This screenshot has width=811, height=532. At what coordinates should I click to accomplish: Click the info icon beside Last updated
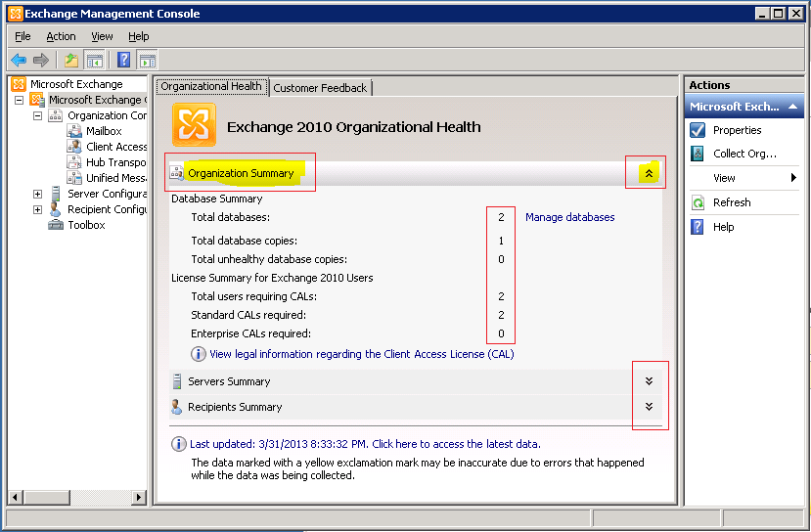pos(178,444)
